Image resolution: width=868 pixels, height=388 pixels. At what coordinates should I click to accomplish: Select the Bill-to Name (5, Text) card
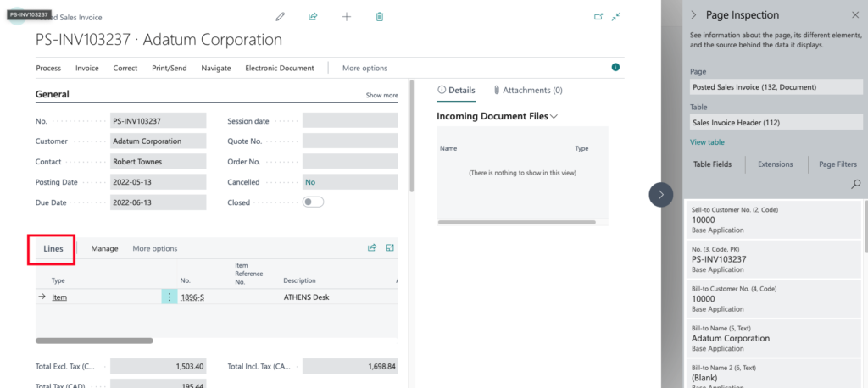pos(773,338)
